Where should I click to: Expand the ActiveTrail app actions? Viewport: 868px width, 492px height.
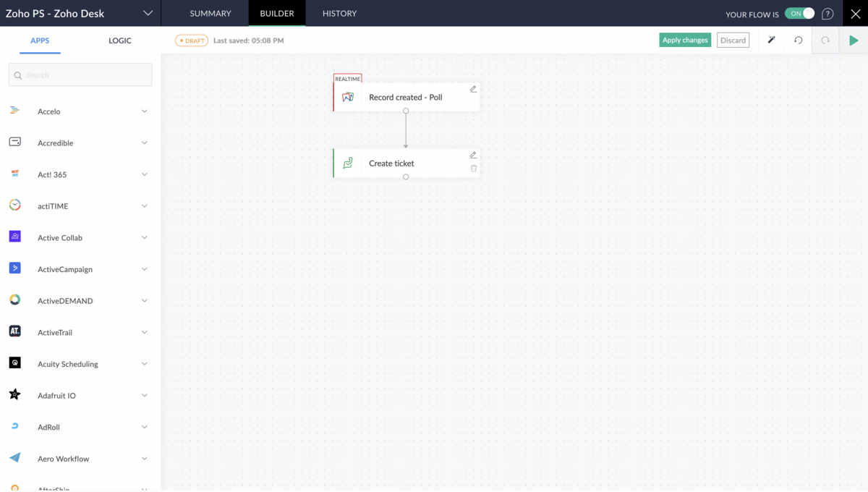(x=145, y=332)
